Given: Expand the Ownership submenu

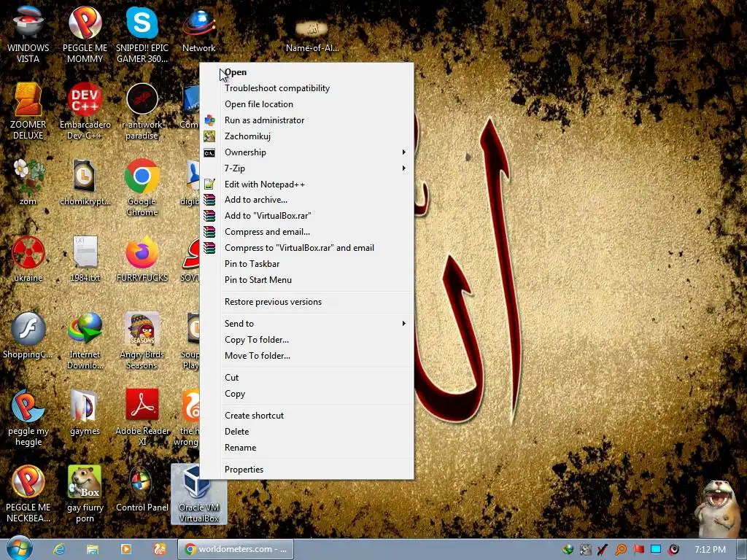Looking at the screenshot, I should 307,152.
